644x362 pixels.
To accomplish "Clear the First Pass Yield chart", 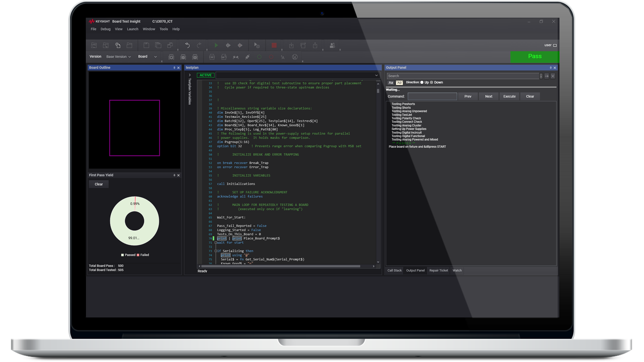I will 99,184.
